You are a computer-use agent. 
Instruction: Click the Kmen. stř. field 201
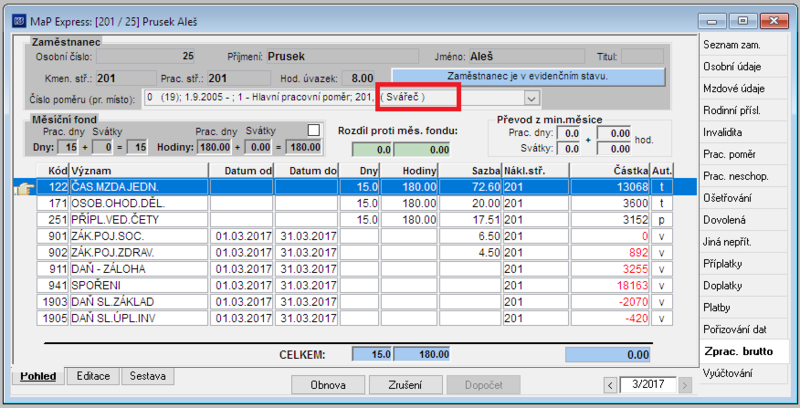(126, 78)
